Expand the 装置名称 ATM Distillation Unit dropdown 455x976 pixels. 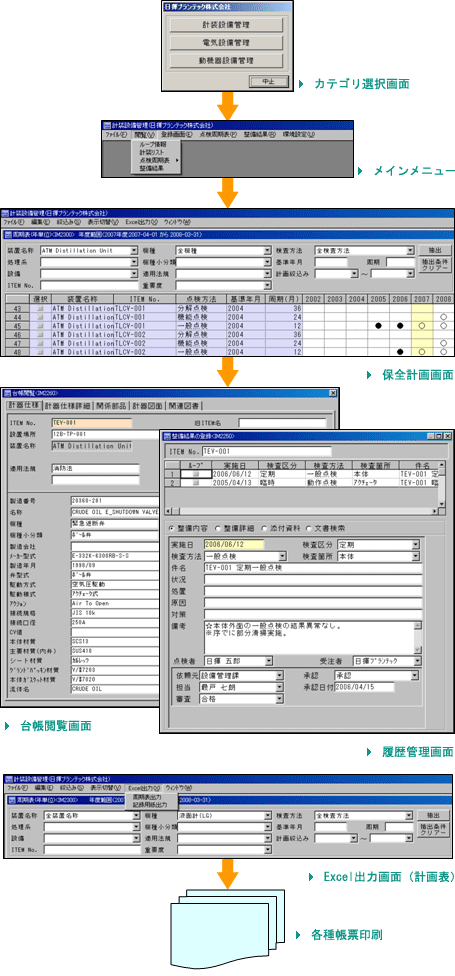tap(134, 251)
